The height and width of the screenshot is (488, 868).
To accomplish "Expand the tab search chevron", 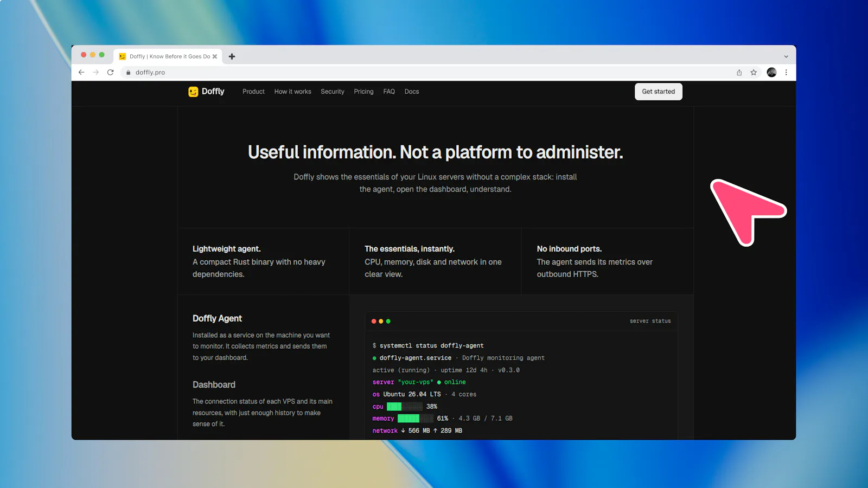I will coord(786,56).
